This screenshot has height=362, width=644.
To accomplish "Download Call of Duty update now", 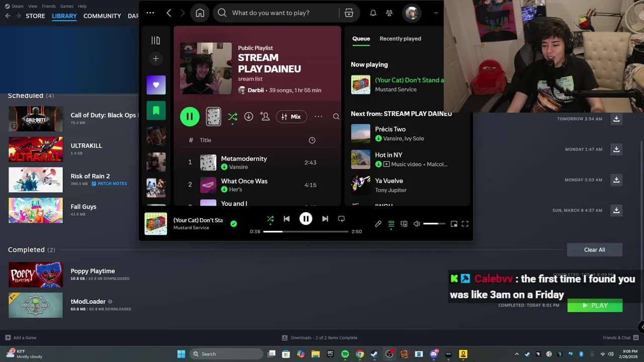I will [616, 119].
